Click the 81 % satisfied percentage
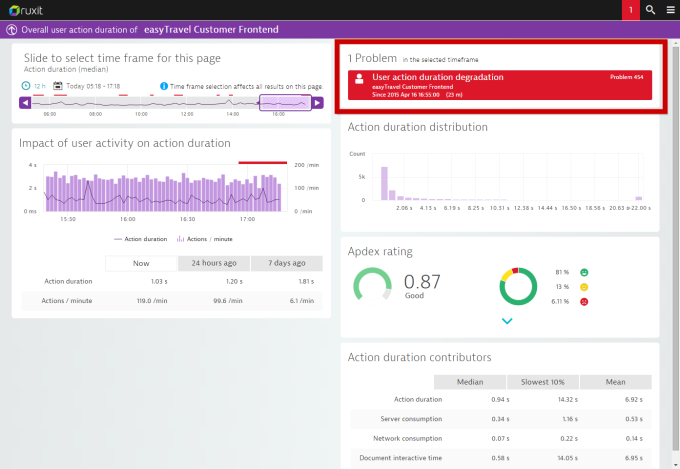680x469 pixels. [x=562, y=272]
